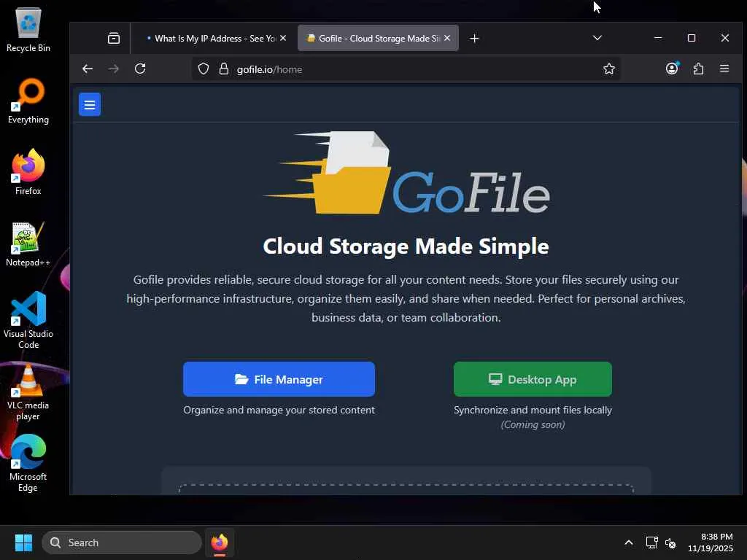Expand the list all tabs chevron
Viewport: 747px width, 560px height.
point(597,38)
